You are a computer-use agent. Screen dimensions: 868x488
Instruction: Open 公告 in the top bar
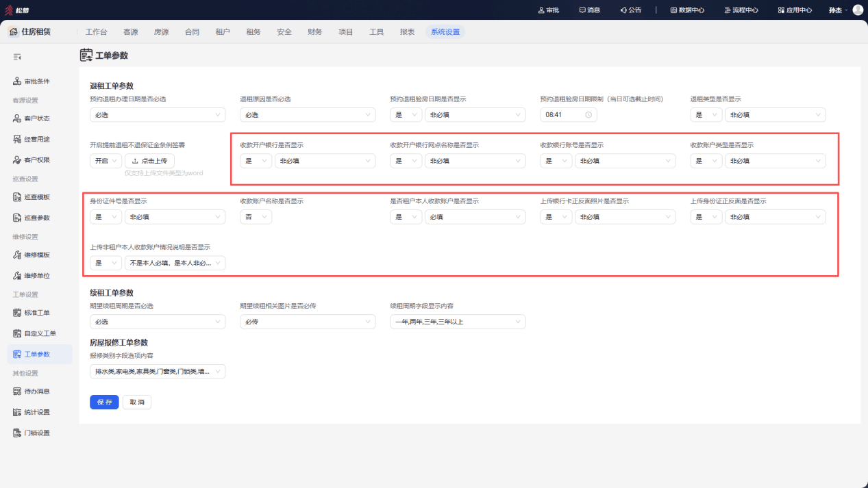(x=630, y=10)
